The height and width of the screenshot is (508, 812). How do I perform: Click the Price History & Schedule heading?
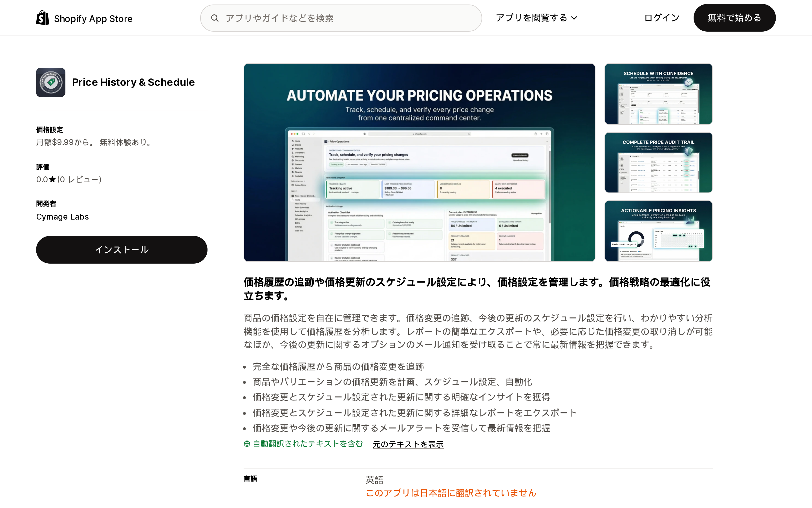coord(133,82)
